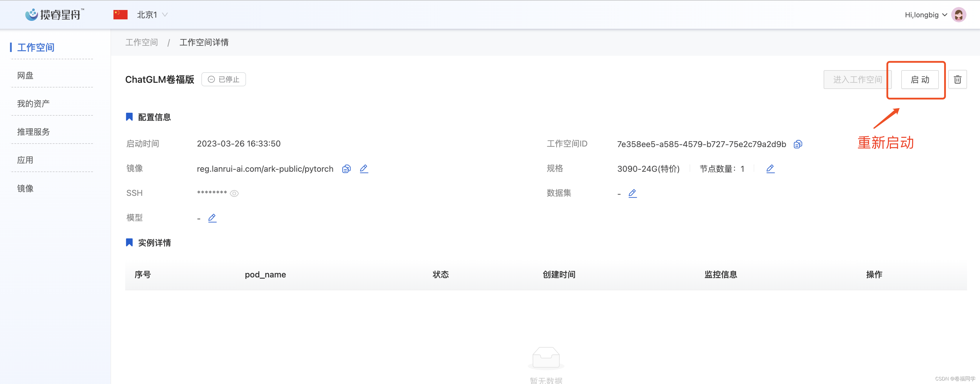980x384 pixels.
Task: Select 工作空间 in the sidebar
Action: (x=36, y=48)
